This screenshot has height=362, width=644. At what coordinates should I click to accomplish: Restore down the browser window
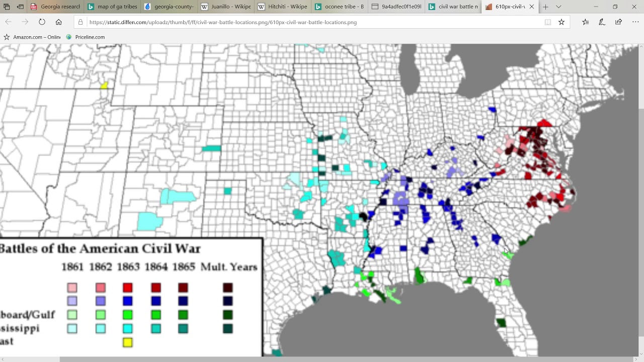615,7
